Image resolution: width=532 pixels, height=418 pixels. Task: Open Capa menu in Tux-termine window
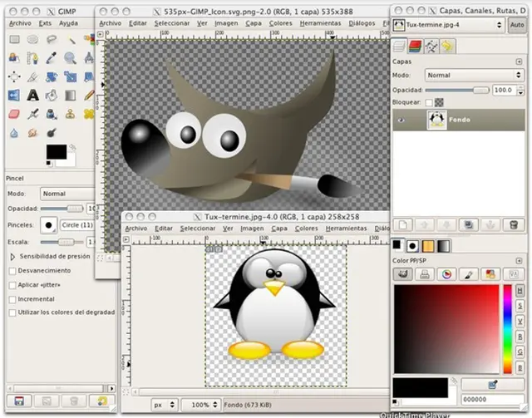[279, 228]
